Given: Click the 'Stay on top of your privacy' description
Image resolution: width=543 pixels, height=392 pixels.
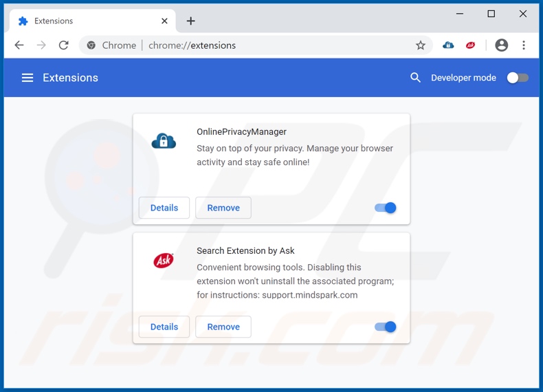Looking at the screenshot, I should click(295, 155).
